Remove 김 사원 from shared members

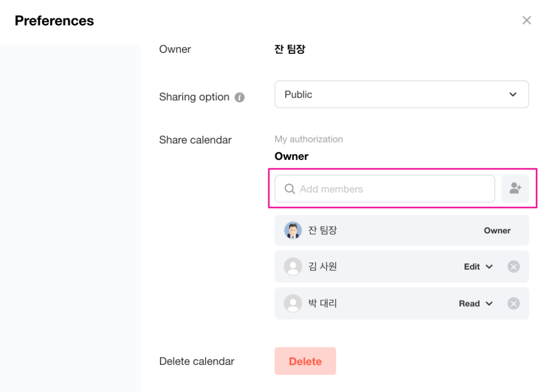[514, 267]
